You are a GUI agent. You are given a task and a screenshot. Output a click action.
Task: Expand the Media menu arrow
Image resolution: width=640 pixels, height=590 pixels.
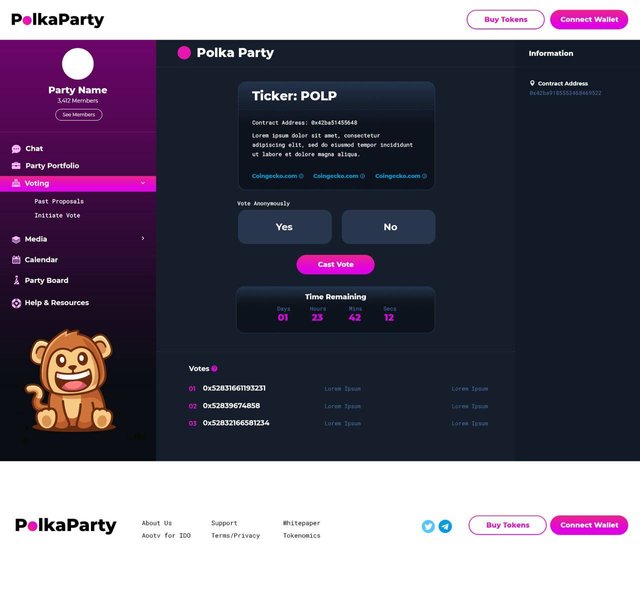pyautogui.click(x=143, y=238)
